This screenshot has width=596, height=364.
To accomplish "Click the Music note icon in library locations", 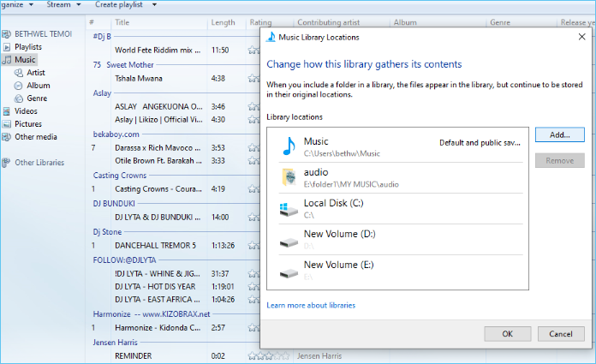I will [x=288, y=146].
